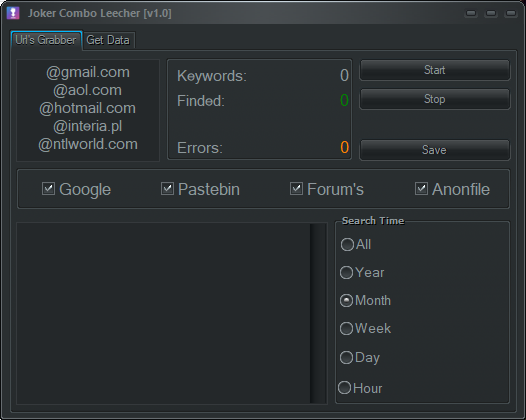
Task: Stop the running leech job
Action: [x=435, y=99]
